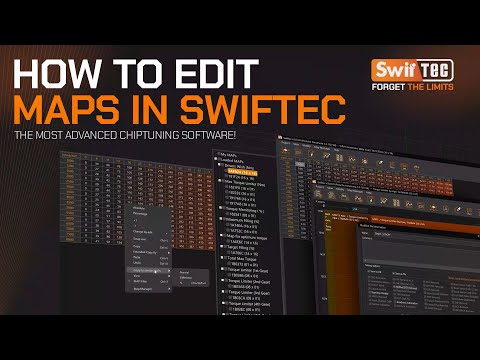
Task: Select Map for optimum torque group
Action: point(247,238)
